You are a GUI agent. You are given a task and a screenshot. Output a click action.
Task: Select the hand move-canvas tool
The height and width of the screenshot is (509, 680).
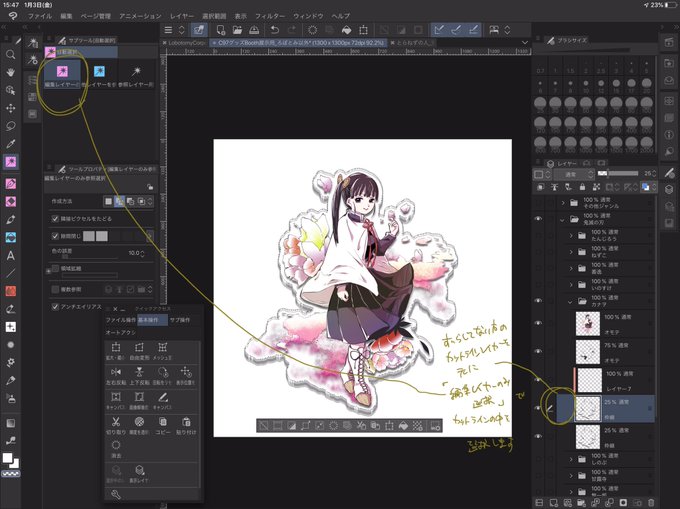[10, 72]
